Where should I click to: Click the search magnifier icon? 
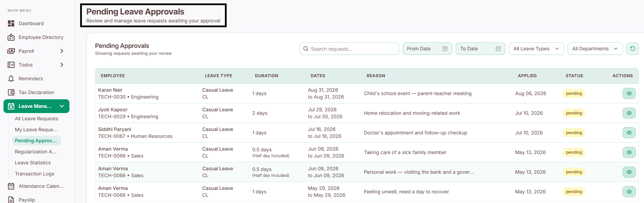(306, 49)
